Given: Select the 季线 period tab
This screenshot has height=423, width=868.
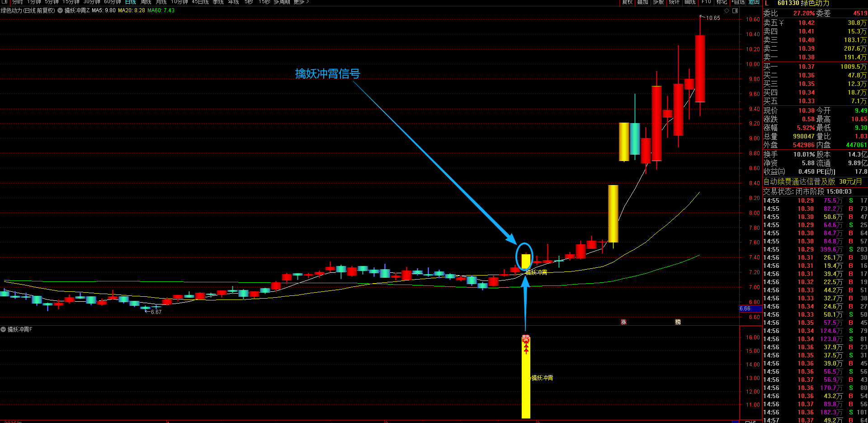Looking at the screenshot, I should point(218,2).
